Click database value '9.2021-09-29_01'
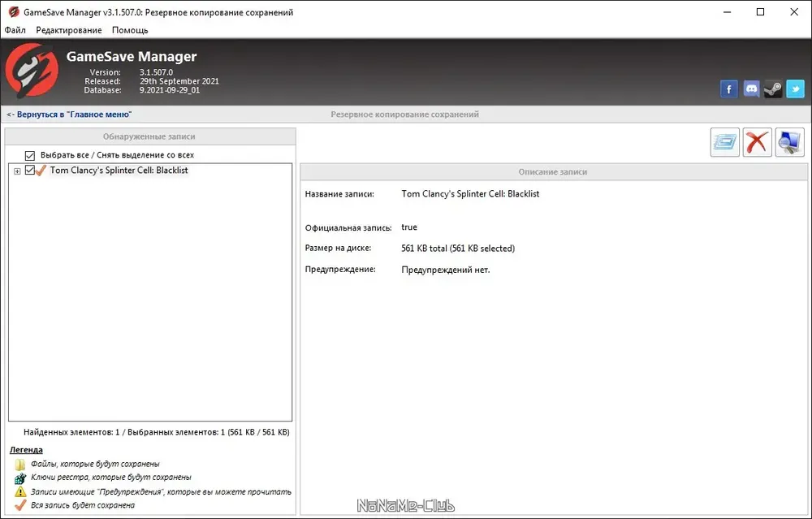This screenshot has height=519, width=812. point(170,89)
